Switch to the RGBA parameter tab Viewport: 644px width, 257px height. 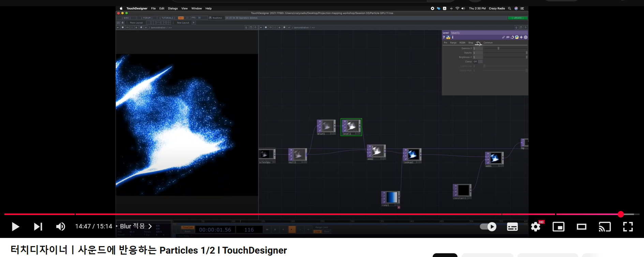(462, 43)
